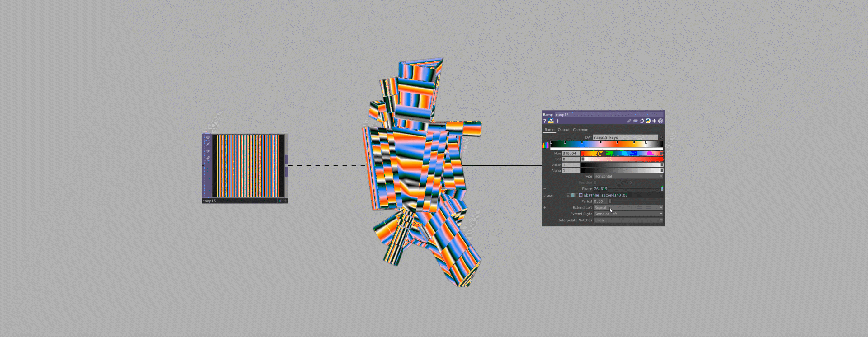Click the circular target icon in header

(660, 121)
